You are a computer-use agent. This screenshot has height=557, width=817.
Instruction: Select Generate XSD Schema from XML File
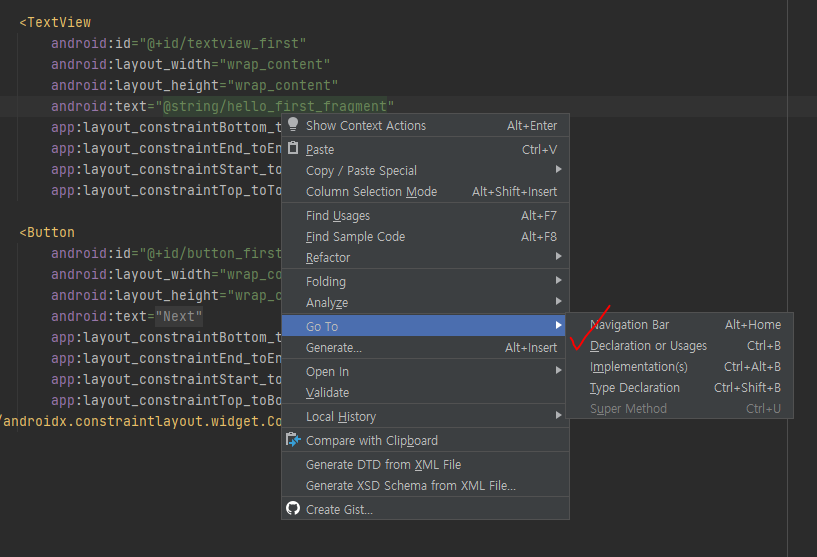coord(425,486)
